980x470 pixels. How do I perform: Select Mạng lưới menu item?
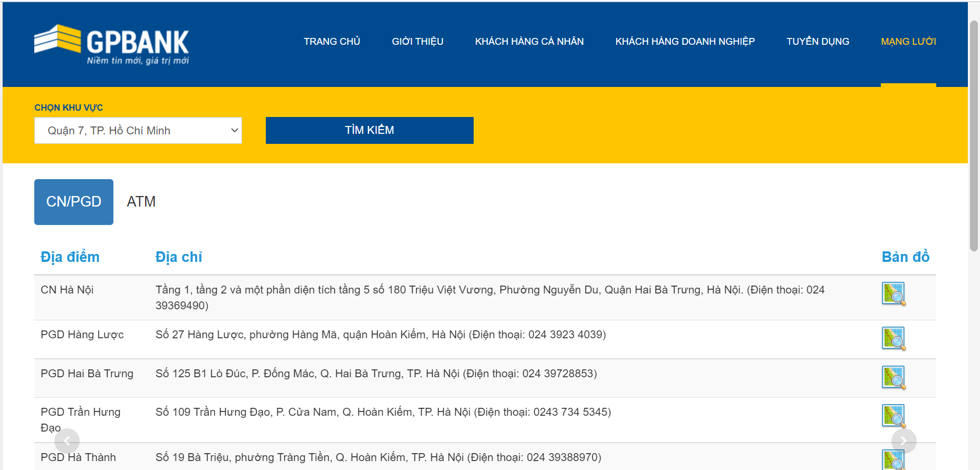tap(909, 42)
